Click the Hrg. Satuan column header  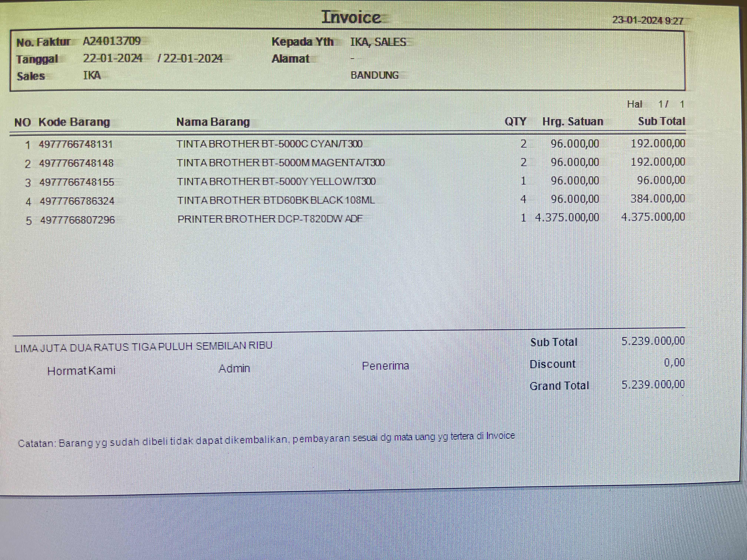[572, 121]
